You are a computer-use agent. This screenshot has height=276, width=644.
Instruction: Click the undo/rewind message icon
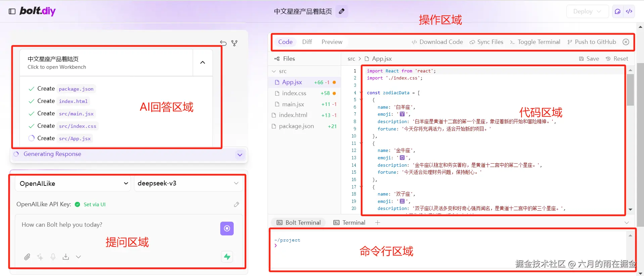(x=223, y=43)
